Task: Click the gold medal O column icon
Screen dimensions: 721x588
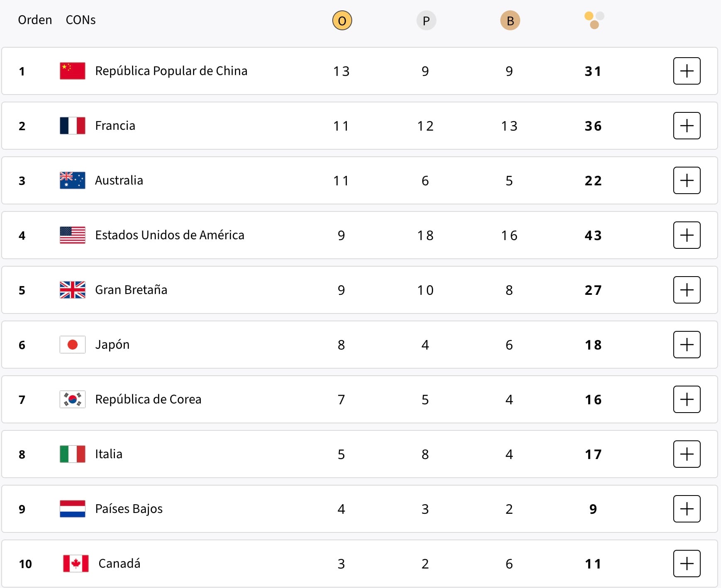Action: point(342,21)
